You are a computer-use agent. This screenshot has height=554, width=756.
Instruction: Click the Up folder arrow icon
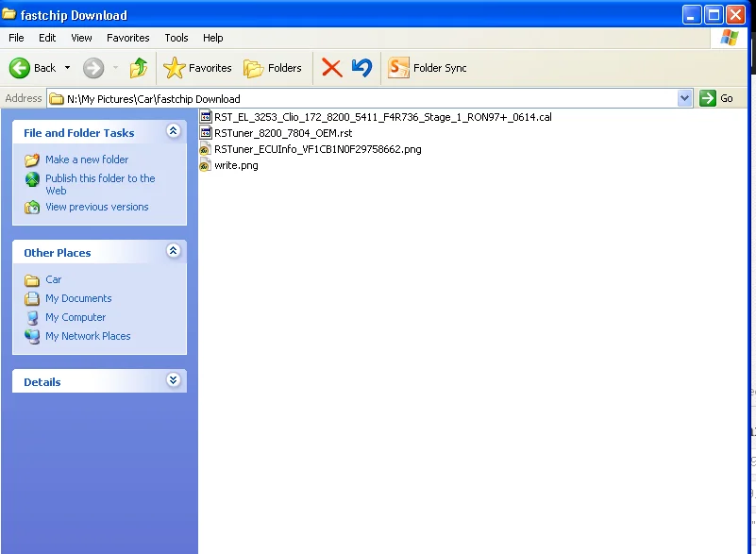139,68
